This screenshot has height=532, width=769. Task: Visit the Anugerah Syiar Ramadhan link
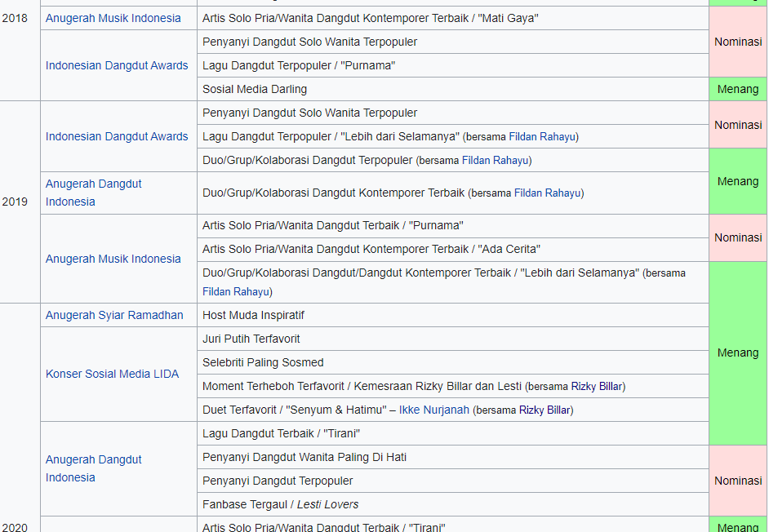tap(114, 315)
